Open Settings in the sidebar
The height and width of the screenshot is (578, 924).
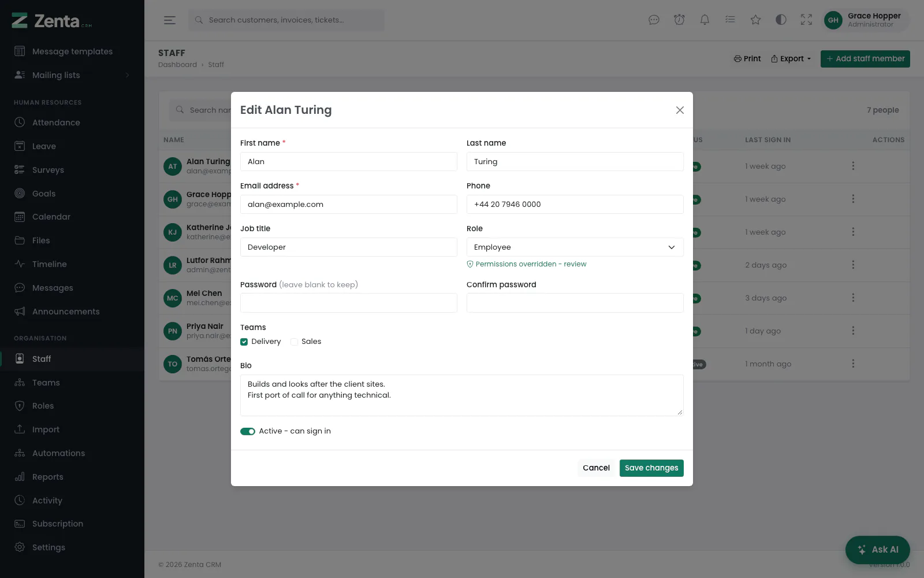coord(72,547)
